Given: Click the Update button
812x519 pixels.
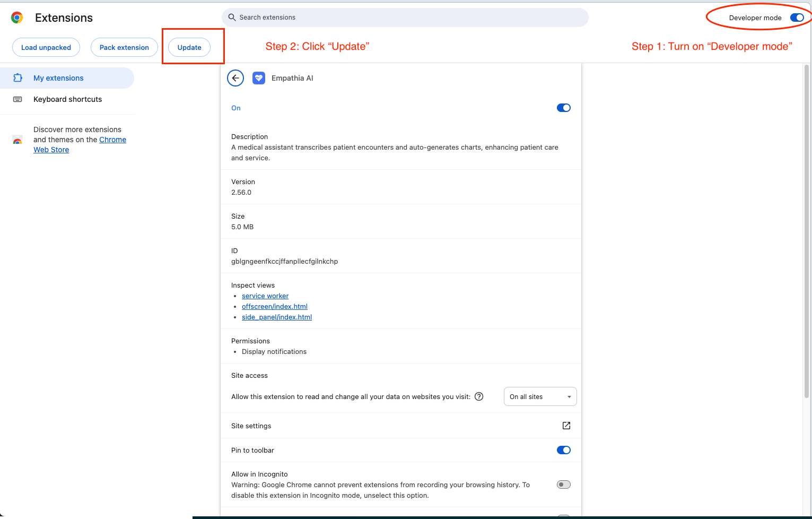Looking at the screenshot, I should (189, 47).
